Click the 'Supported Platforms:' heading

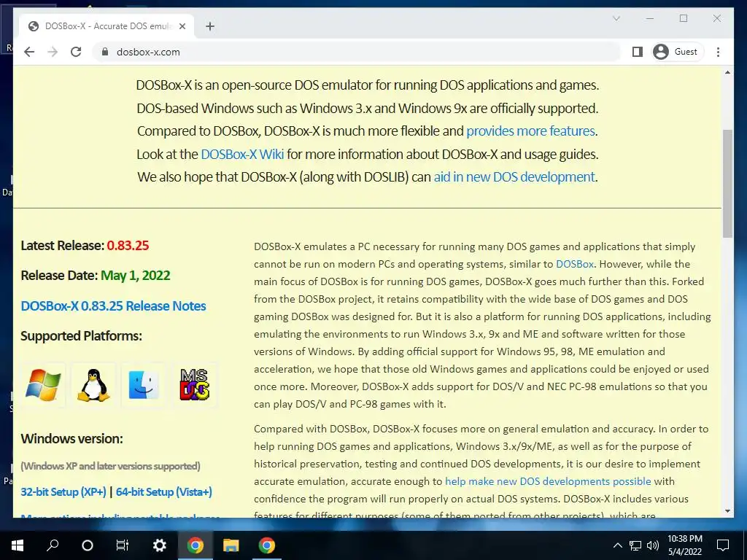click(x=82, y=336)
